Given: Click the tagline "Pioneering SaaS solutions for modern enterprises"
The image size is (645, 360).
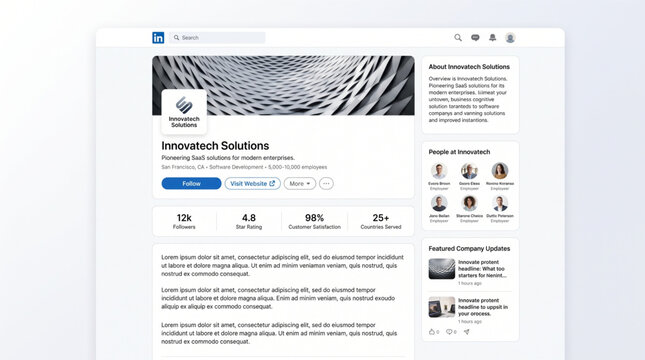Looking at the screenshot, I should pos(228,158).
